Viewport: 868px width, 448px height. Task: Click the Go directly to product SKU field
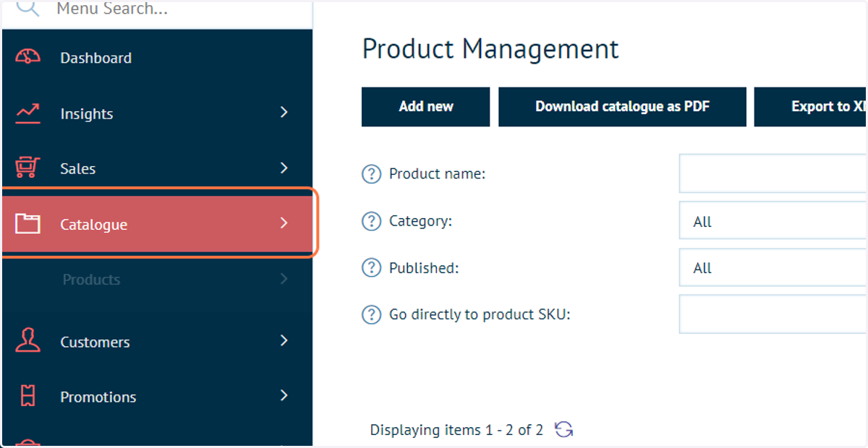pos(773,314)
